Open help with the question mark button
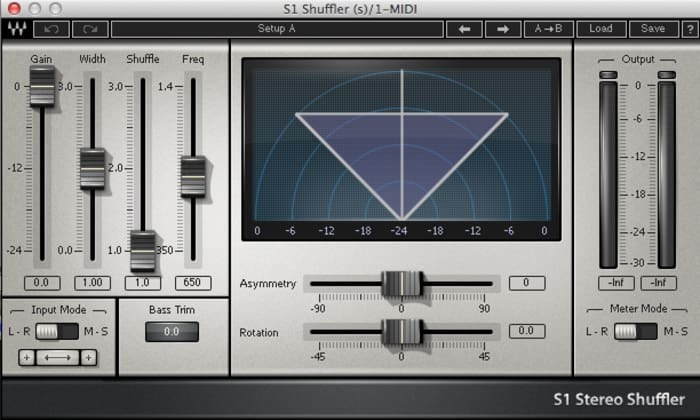 pyautogui.click(x=689, y=29)
